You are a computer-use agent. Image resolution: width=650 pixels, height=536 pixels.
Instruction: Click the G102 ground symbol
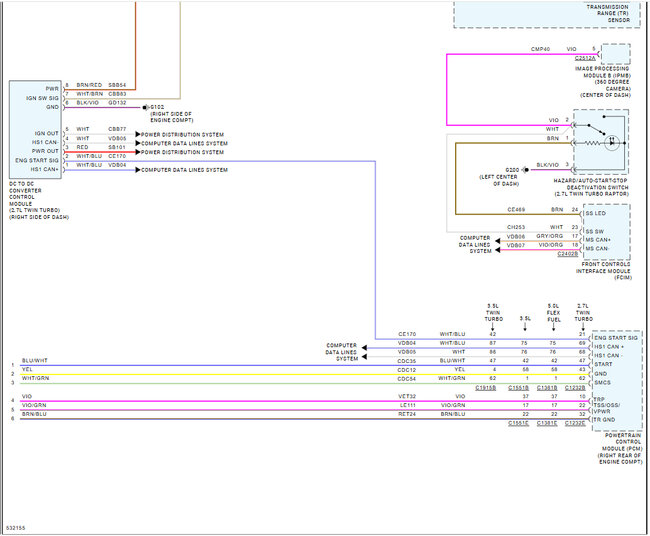point(145,107)
